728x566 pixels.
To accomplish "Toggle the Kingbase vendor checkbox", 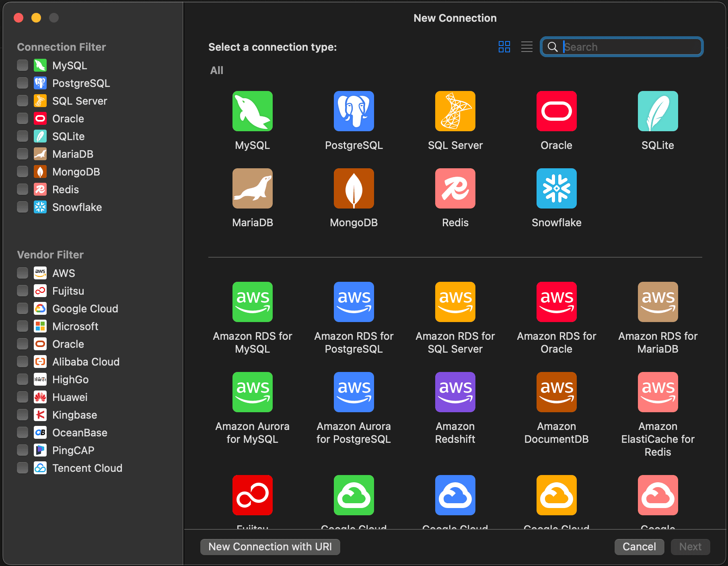I will (x=23, y=415).
